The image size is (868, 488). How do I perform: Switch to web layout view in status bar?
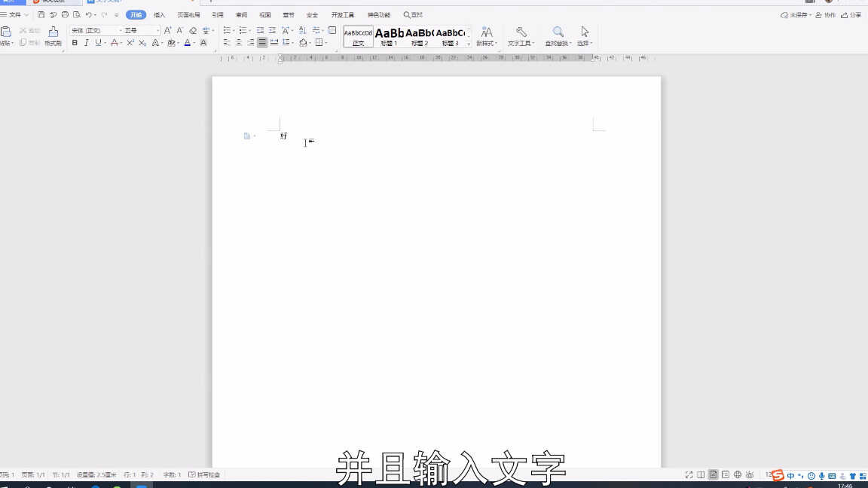coord(738,474)
